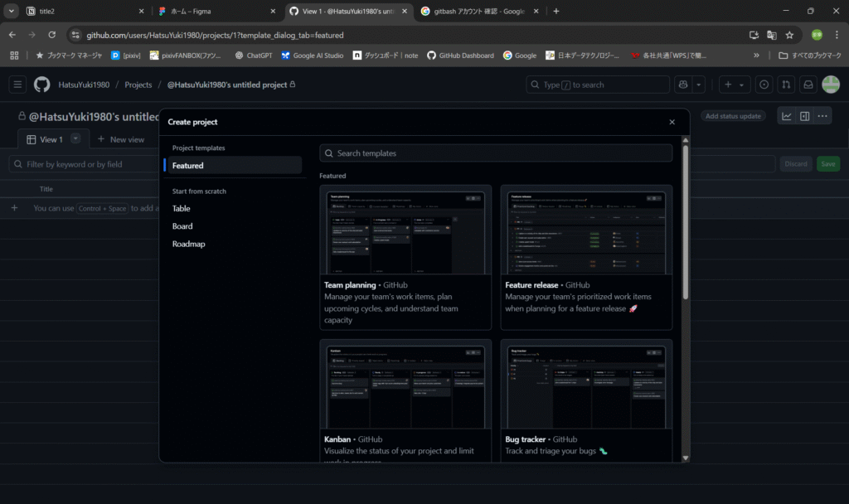
Task: Click the dialog scrollbar up arrow
Action: [x=686, y=140]
